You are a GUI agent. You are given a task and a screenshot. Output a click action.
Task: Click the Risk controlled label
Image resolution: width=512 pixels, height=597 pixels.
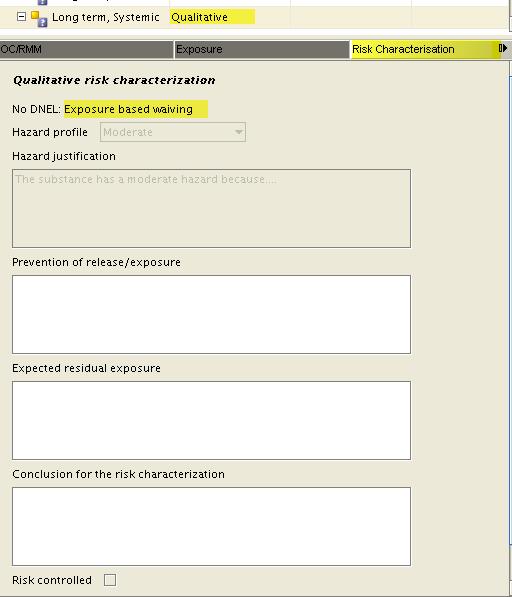[x=52, y=580]
